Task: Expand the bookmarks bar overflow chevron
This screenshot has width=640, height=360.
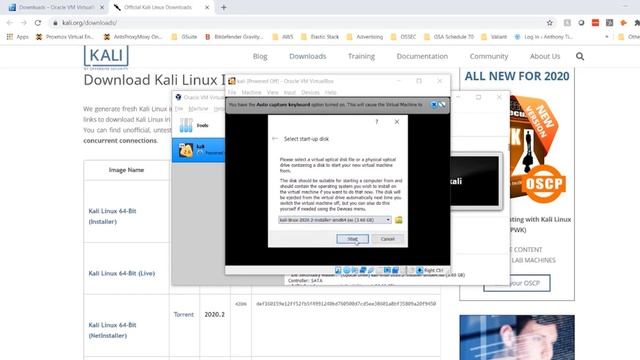Action: [x=607, y=37]
